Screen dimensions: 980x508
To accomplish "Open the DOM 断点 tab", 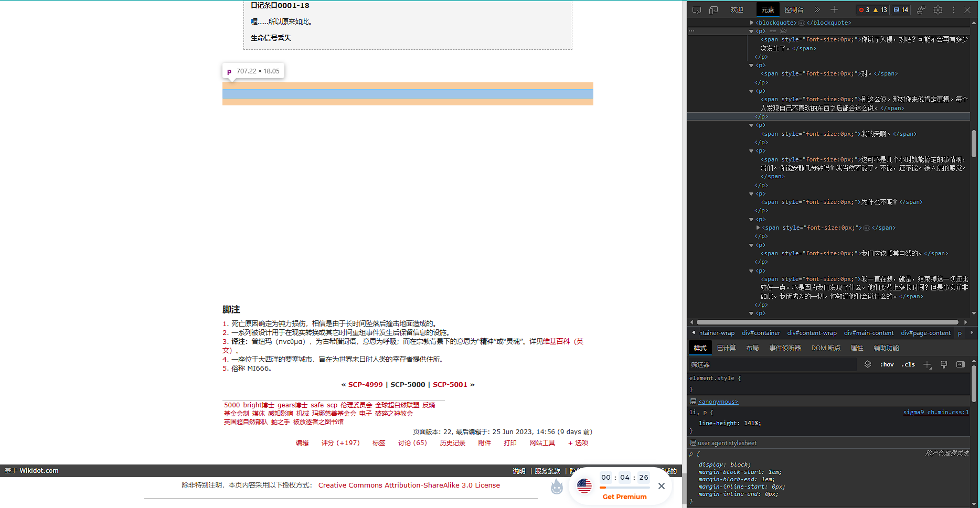I will tap(826, 348).
